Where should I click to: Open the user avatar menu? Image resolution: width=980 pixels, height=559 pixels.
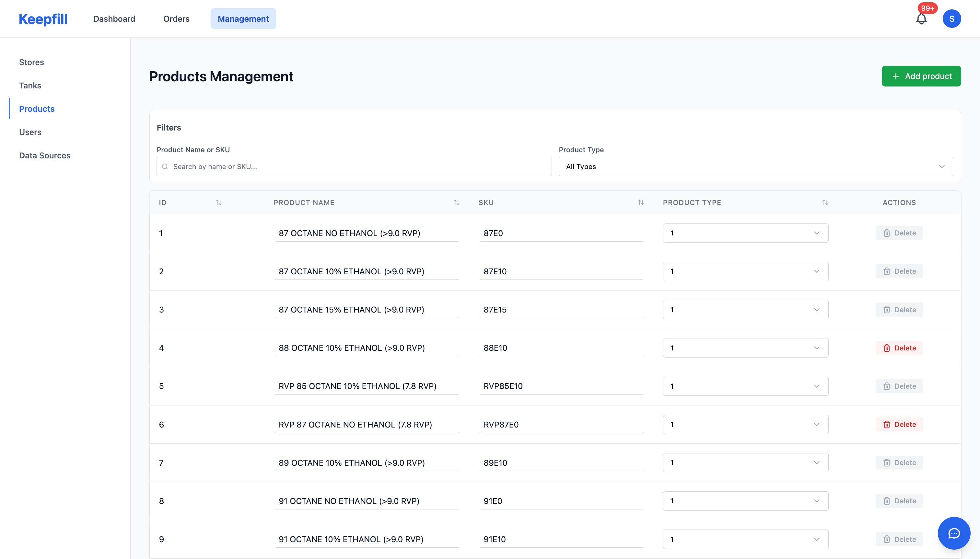(x=952, y=18)
